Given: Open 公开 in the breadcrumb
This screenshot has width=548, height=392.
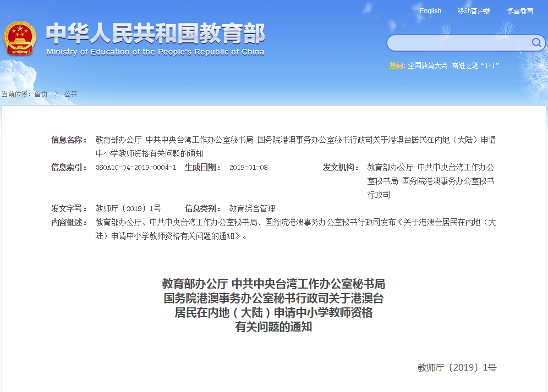Looking at the screenshot, I should 70,94.
